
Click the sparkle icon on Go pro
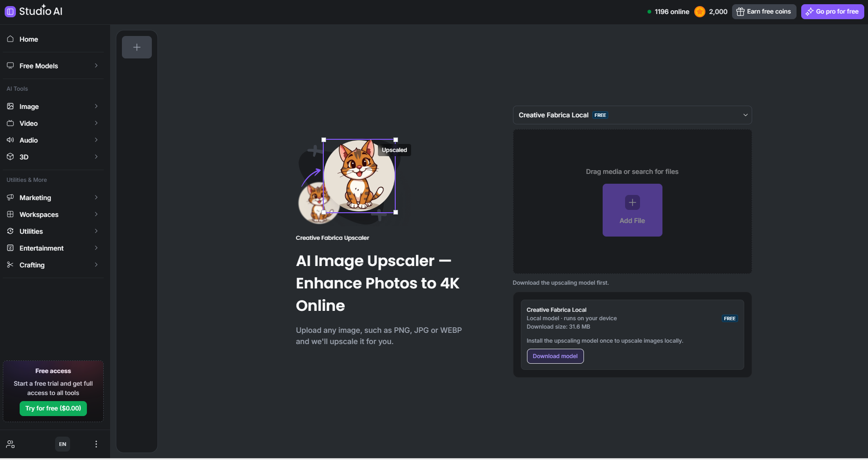coord(810,12)
